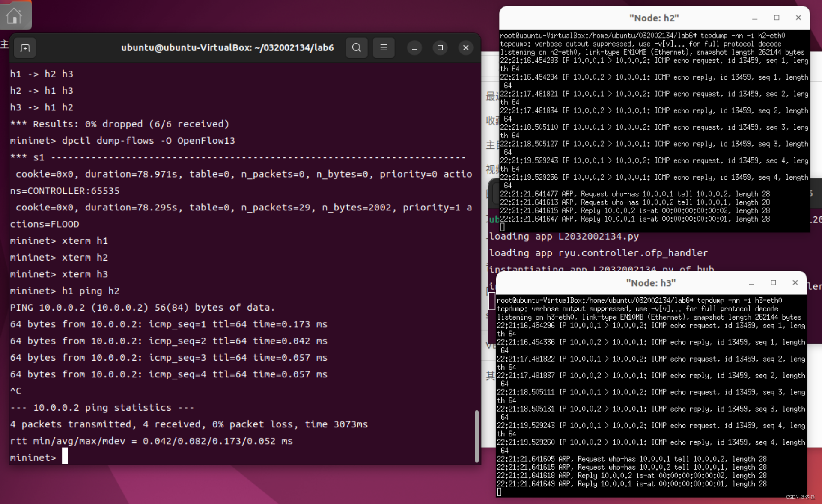
Task: Open a new tab in the terminal
Action: pos(25,48)
